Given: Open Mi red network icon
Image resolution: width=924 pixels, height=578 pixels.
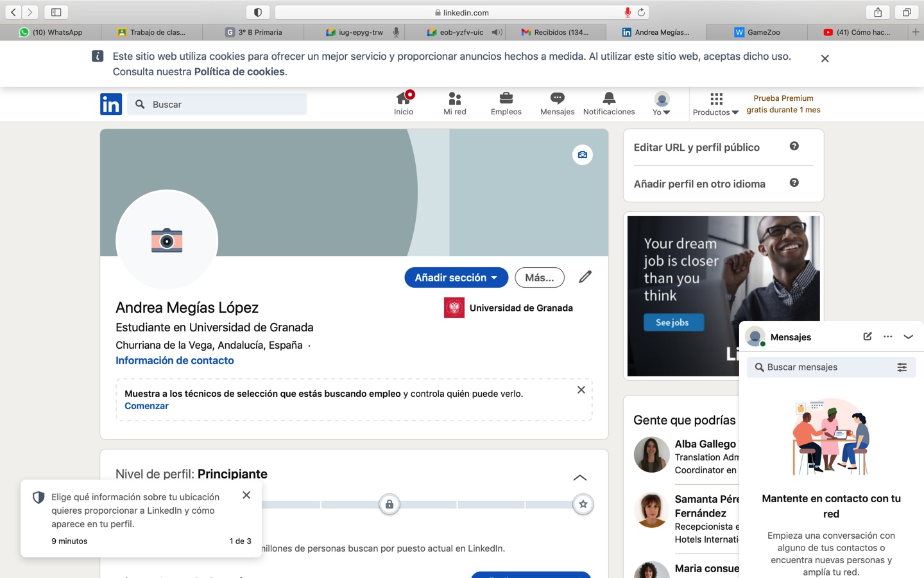Looking at the screenshot, I should tap(454, 98).
